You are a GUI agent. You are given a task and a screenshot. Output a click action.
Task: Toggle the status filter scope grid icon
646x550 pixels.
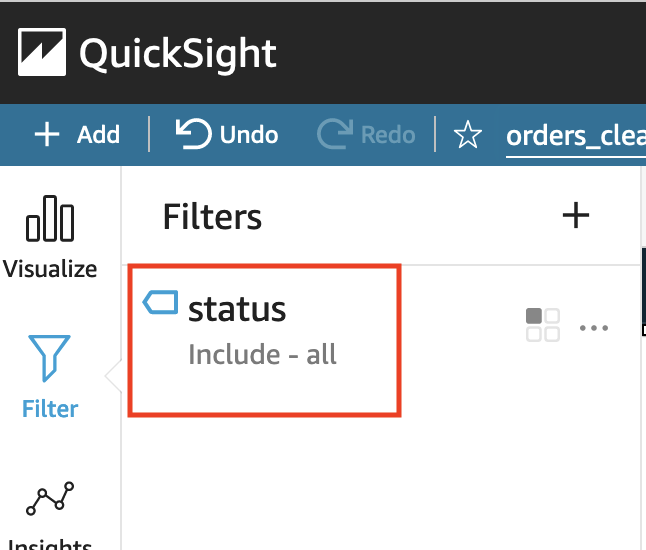pos(542,325)
